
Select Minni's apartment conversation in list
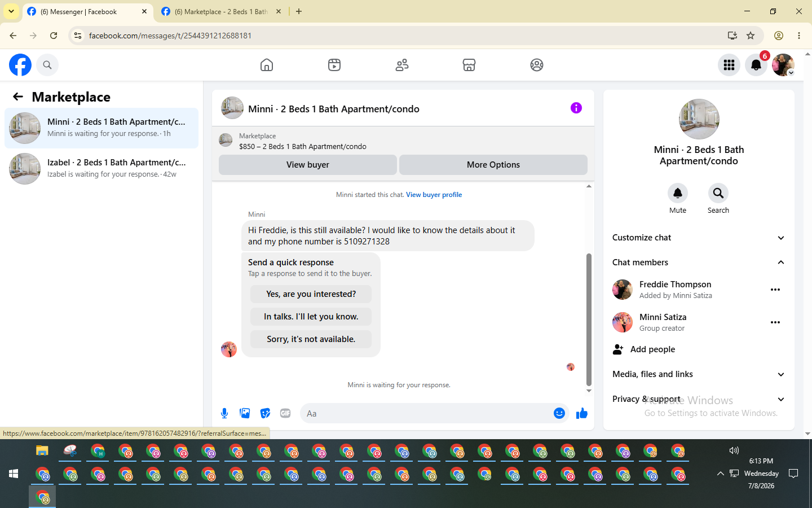coord(101,128)
